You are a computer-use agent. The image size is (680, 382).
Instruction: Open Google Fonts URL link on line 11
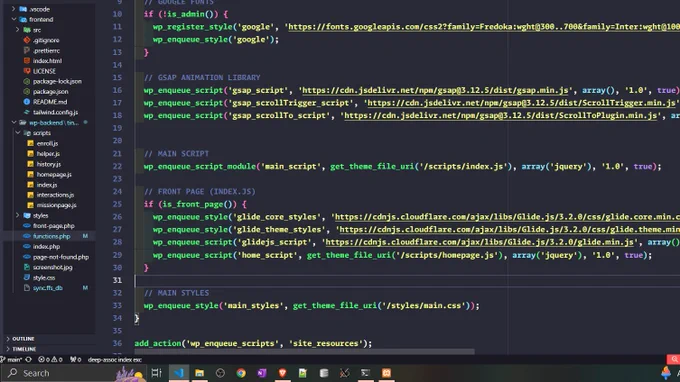484,26
